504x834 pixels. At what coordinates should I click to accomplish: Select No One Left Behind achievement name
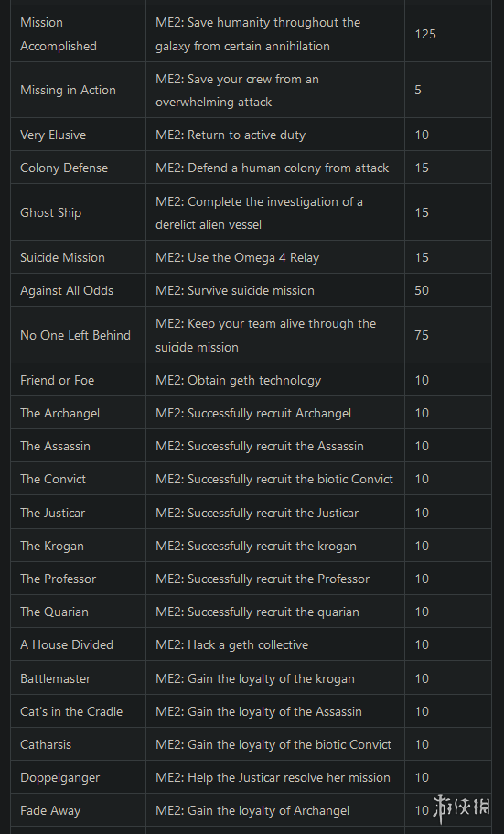75,335
